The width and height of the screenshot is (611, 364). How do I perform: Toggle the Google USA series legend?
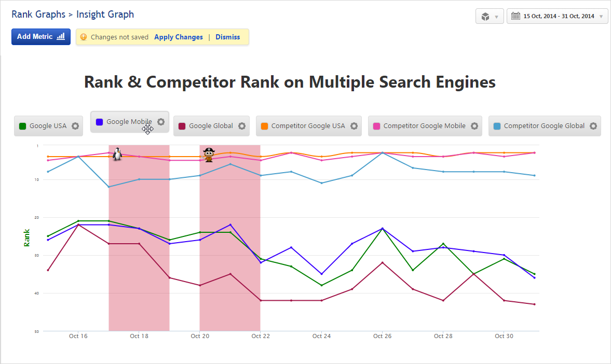coord(48,126)
